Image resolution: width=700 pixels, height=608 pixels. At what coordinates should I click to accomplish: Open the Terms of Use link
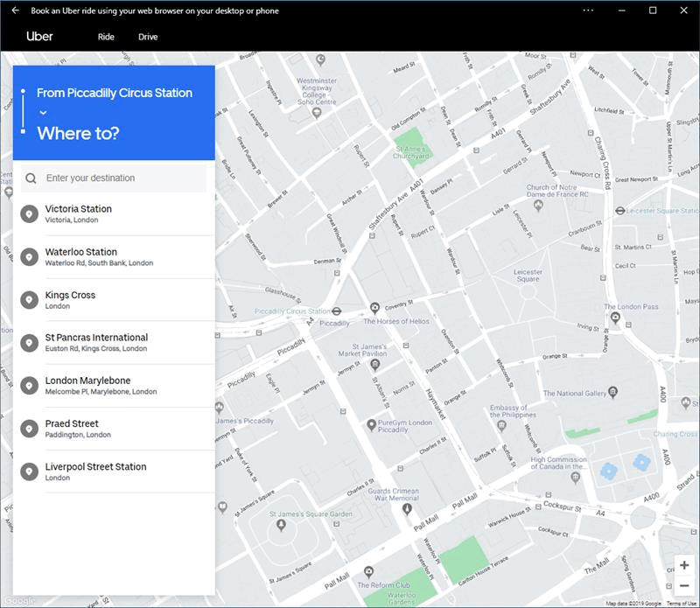click(x=681, y=604)
